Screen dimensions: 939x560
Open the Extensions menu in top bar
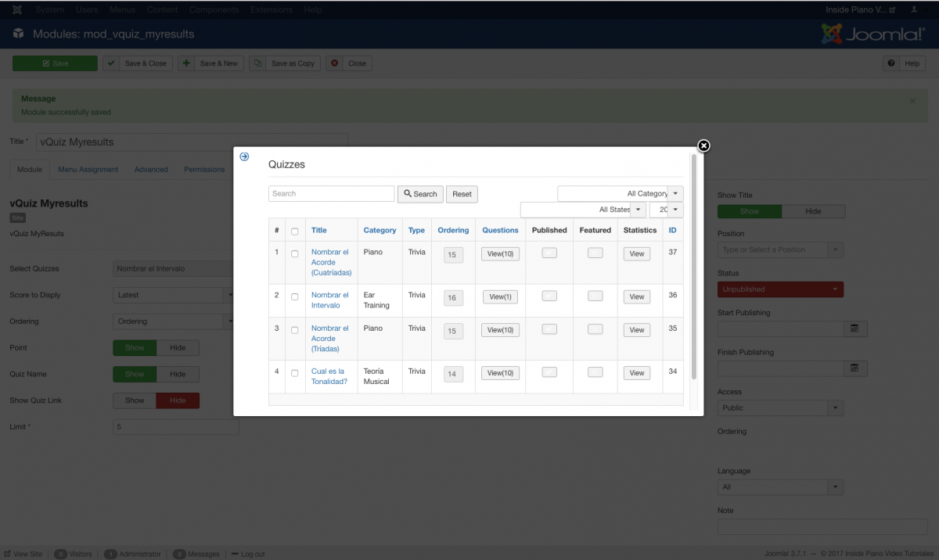[x=272, y=9]
